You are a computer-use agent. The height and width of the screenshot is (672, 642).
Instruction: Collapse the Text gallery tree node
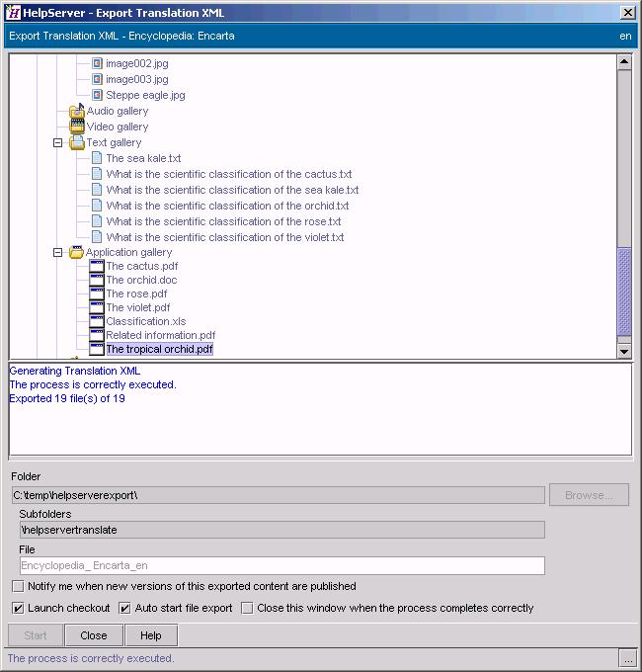[x=58, y=142]
